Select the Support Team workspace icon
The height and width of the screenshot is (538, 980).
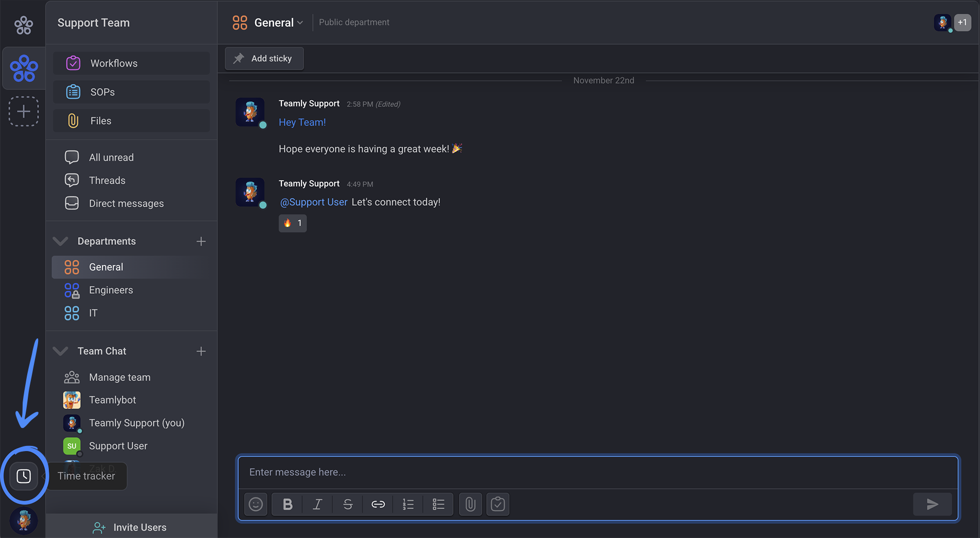tap(24, 68)
